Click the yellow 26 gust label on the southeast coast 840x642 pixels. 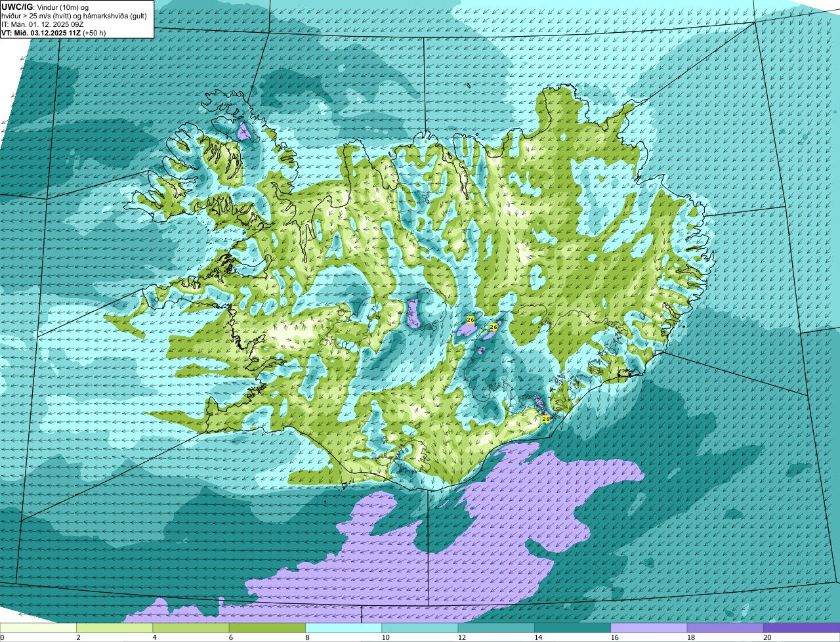click(x=546, y=418)
